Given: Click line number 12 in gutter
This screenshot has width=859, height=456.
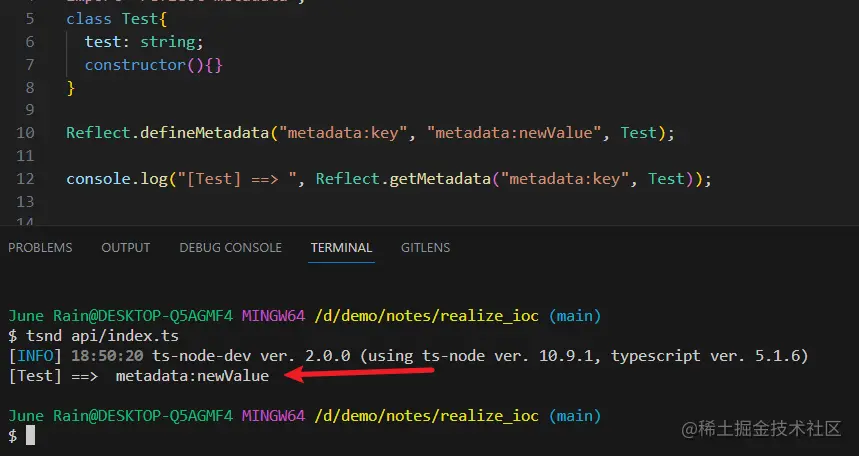Looking at the screenshot, I should [25, 179].
